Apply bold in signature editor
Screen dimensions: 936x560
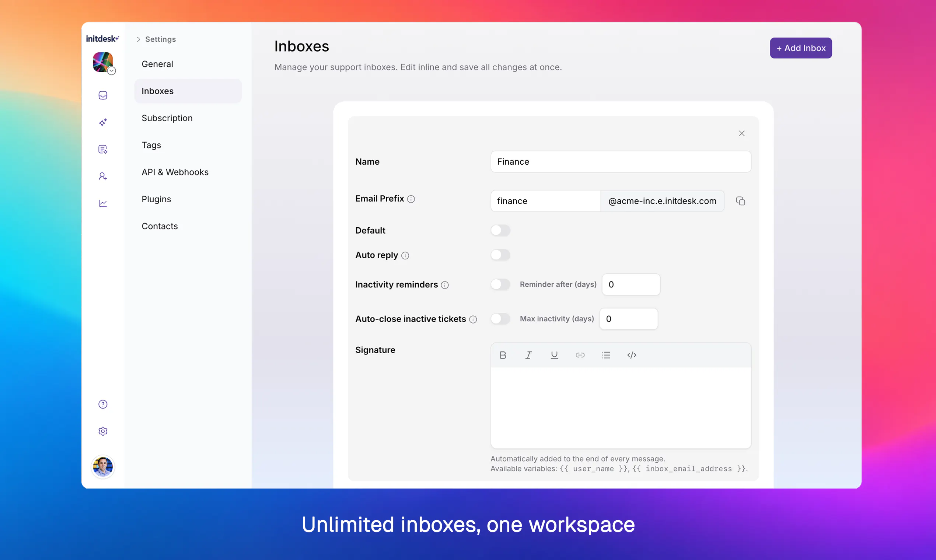coord(503,355)
